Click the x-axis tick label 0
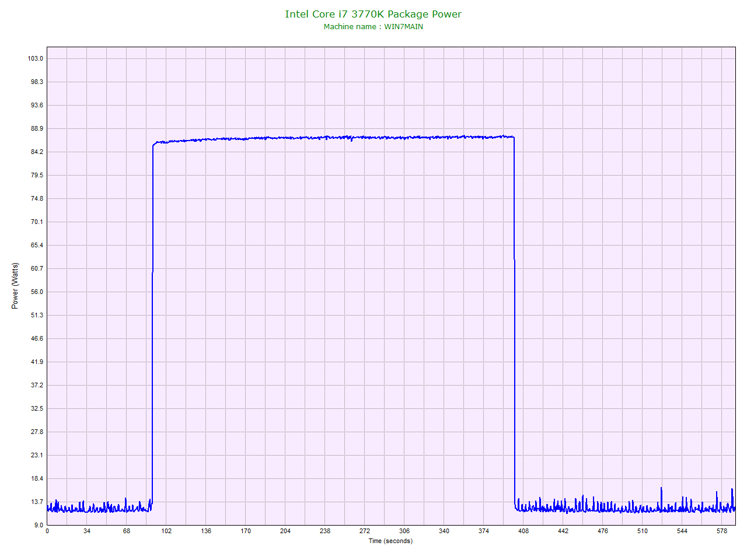Screen dimensions: 747x560 pos(47,531)
